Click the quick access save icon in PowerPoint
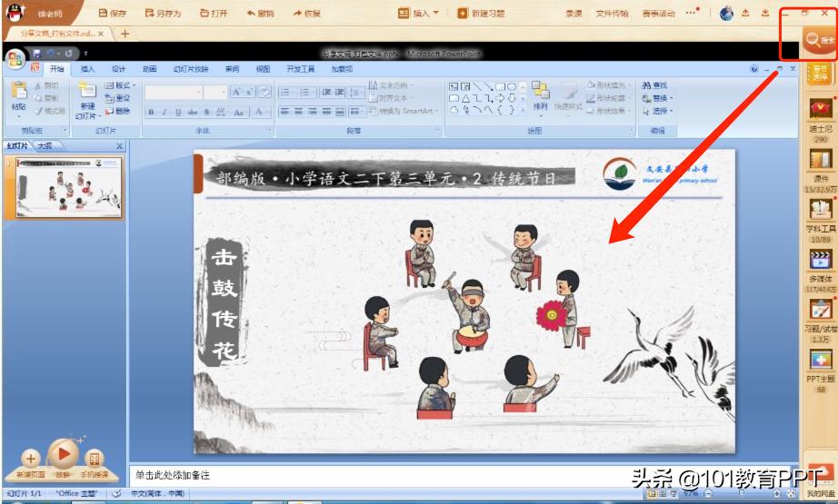Screen dimensions: 838x504 [x=37, y=54]
